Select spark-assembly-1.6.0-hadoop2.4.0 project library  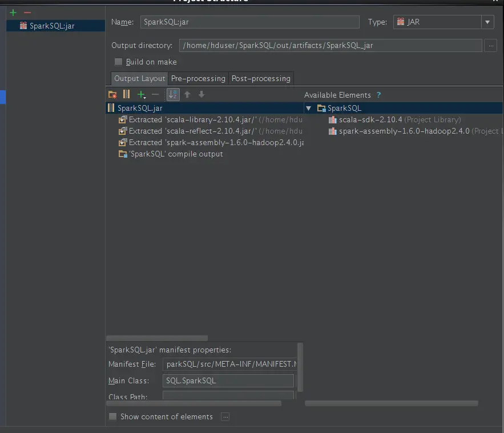[x=414, y=131]
